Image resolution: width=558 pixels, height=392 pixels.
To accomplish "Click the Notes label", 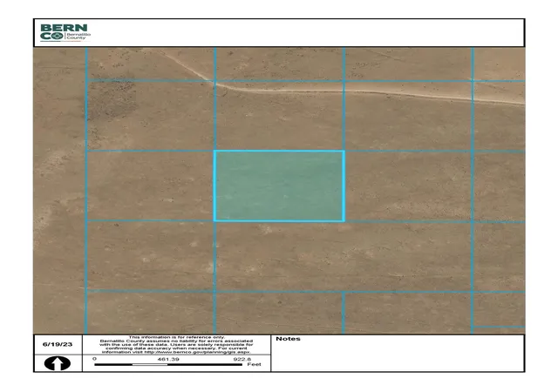I will (x=288, y=339).
